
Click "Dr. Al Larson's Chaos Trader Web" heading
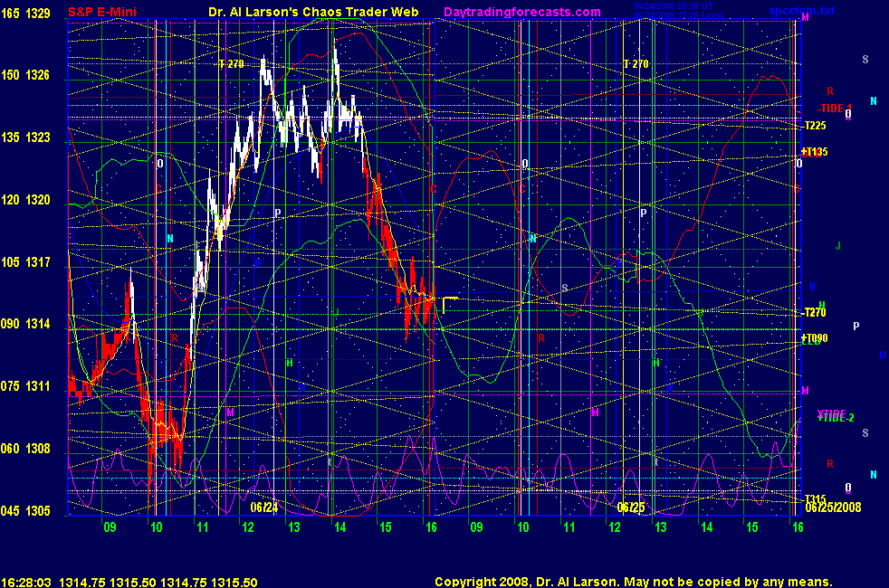point(313,12)
